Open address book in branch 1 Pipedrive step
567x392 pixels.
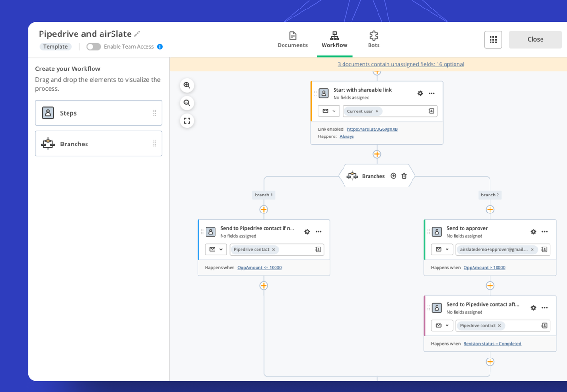pos(318,249)
